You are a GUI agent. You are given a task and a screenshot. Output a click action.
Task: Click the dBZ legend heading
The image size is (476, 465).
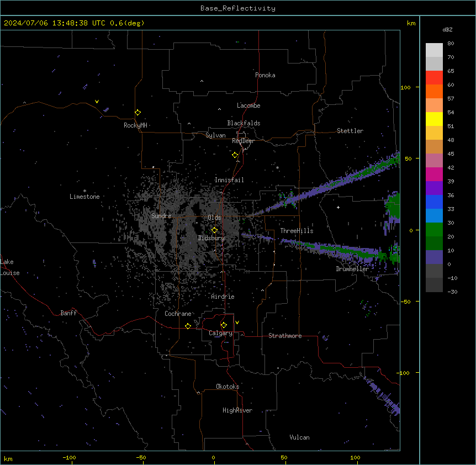pyautogui.click(x=447, y=30)
